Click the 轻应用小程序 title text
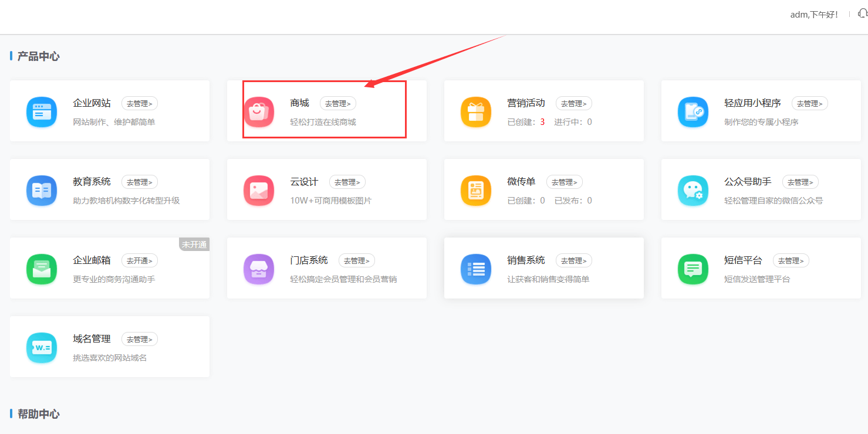 point(752,103)
